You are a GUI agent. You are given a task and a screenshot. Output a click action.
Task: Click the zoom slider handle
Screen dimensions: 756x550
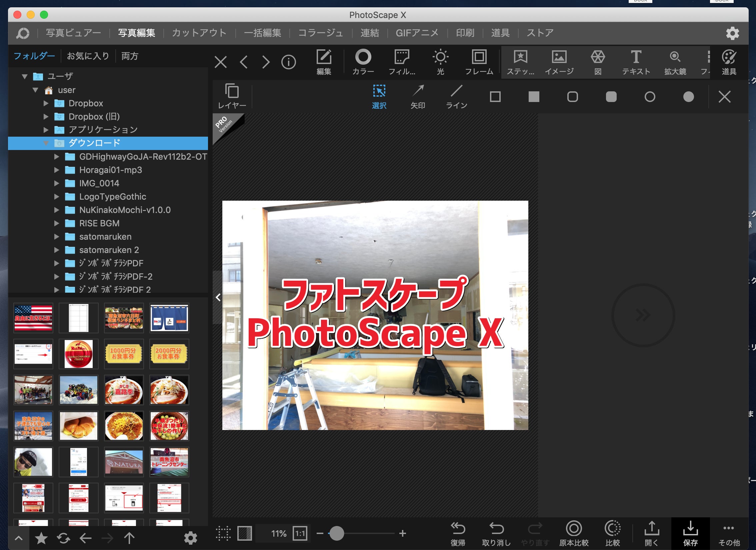tap(337, 533)
